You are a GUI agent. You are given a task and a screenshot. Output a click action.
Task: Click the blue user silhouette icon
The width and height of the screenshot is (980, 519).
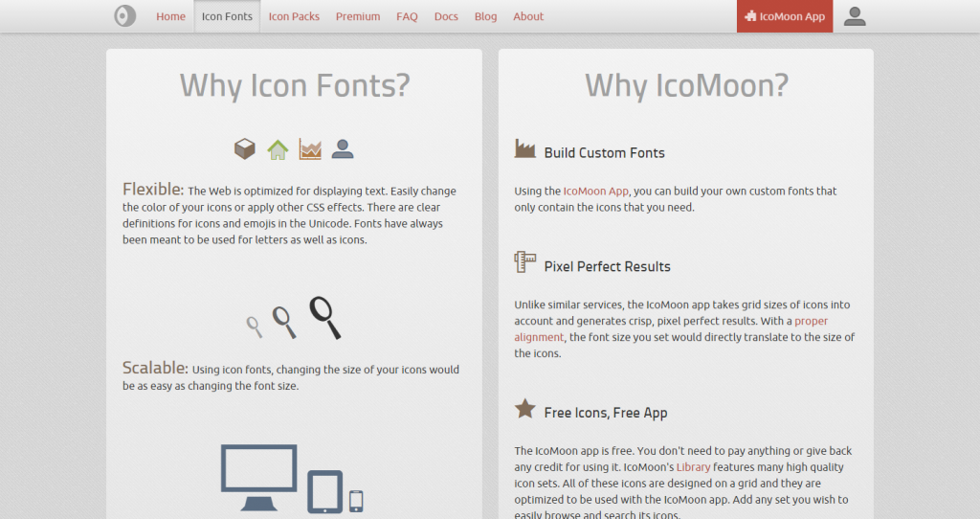click(x=343, y=148)
